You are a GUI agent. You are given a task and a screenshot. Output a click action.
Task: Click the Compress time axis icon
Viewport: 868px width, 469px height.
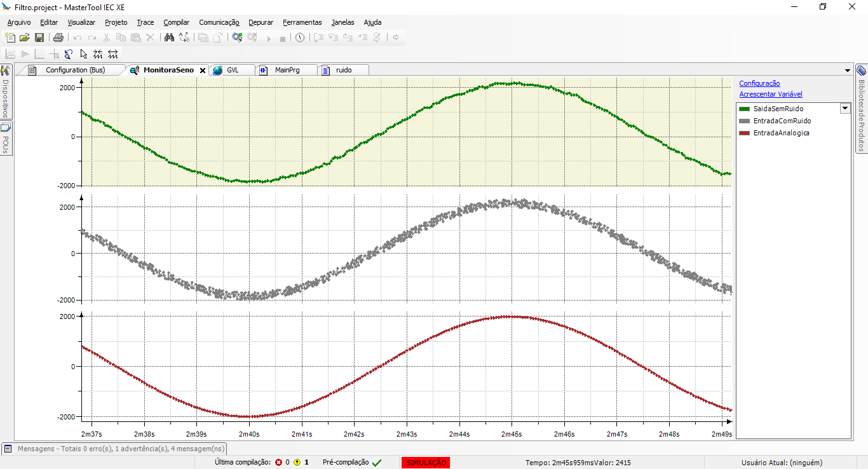[x=98, y=54]
